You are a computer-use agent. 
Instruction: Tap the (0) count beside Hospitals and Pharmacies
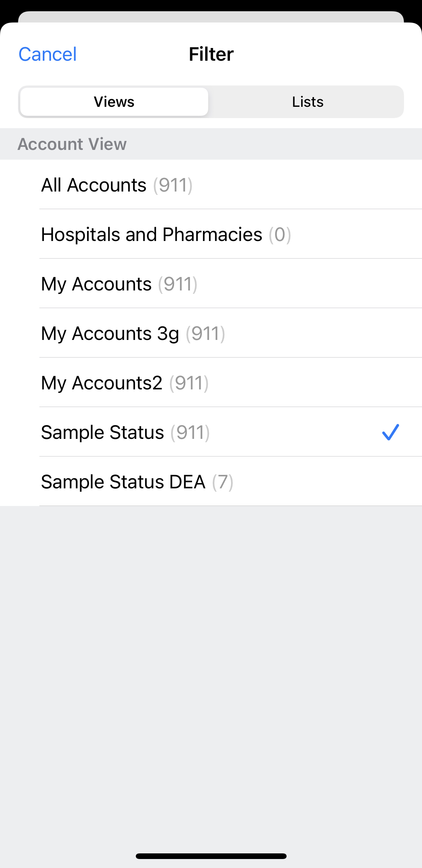[280, 235]
